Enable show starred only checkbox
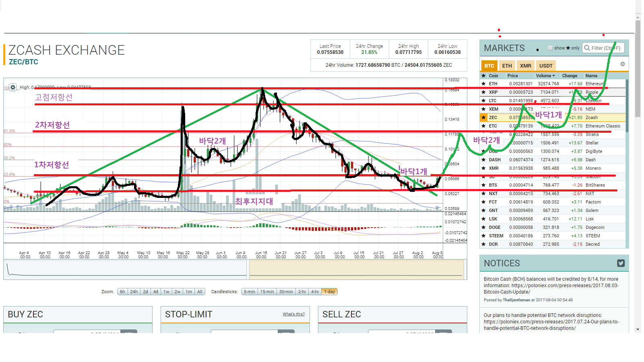 550,48
